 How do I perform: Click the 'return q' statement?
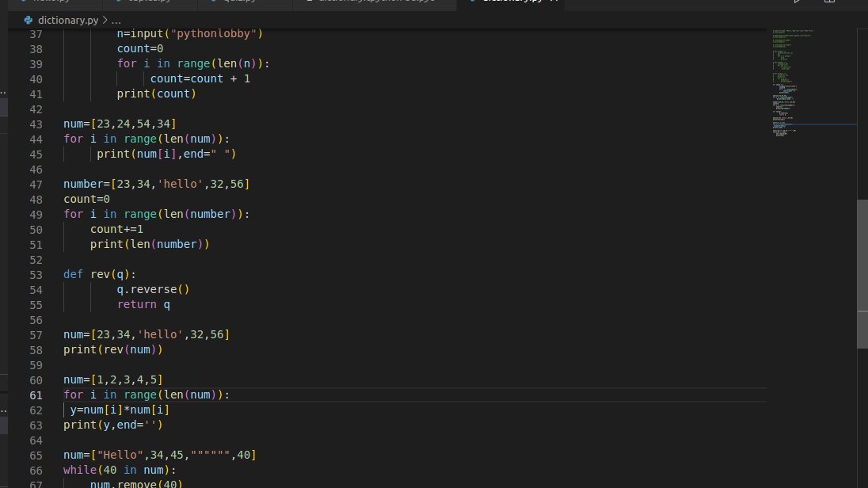[x=143, y=305]
